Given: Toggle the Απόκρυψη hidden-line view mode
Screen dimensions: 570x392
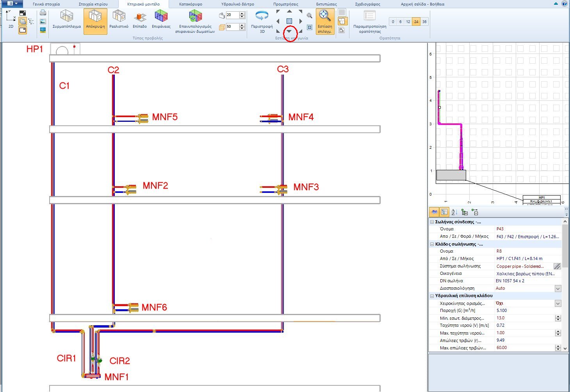Looking at the screenshot, I should tap(95, 18).
